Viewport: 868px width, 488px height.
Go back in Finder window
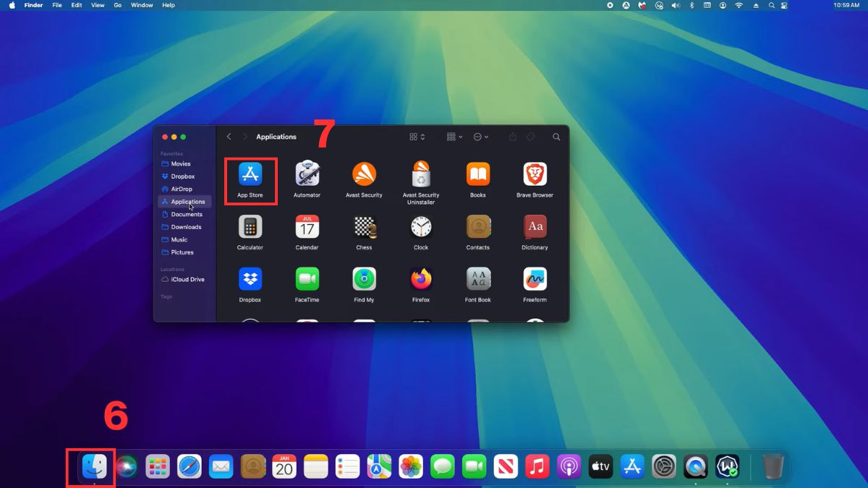pyautogui.click(x=229, y=137)
